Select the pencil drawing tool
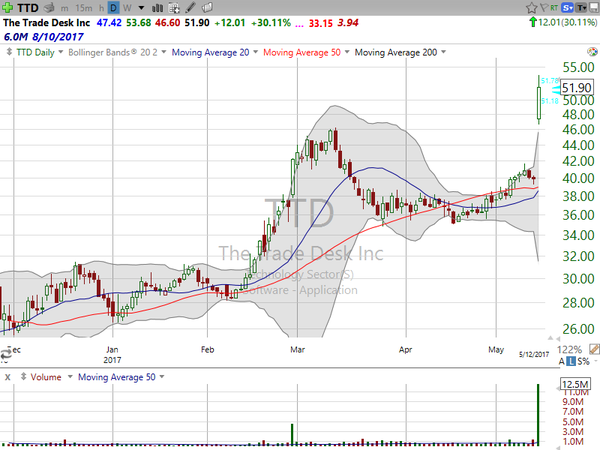 (190, 7)
